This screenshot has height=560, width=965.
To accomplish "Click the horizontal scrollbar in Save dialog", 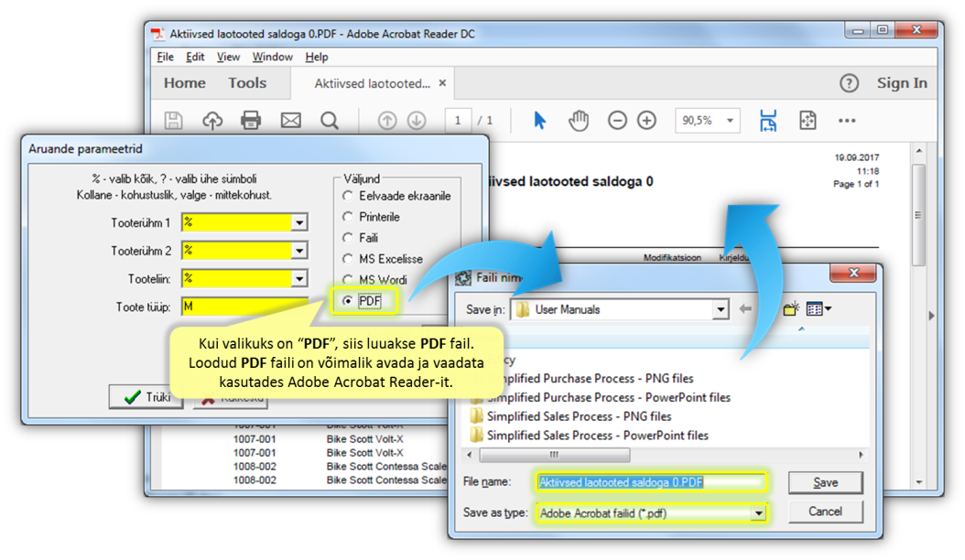I will (554, 455).
